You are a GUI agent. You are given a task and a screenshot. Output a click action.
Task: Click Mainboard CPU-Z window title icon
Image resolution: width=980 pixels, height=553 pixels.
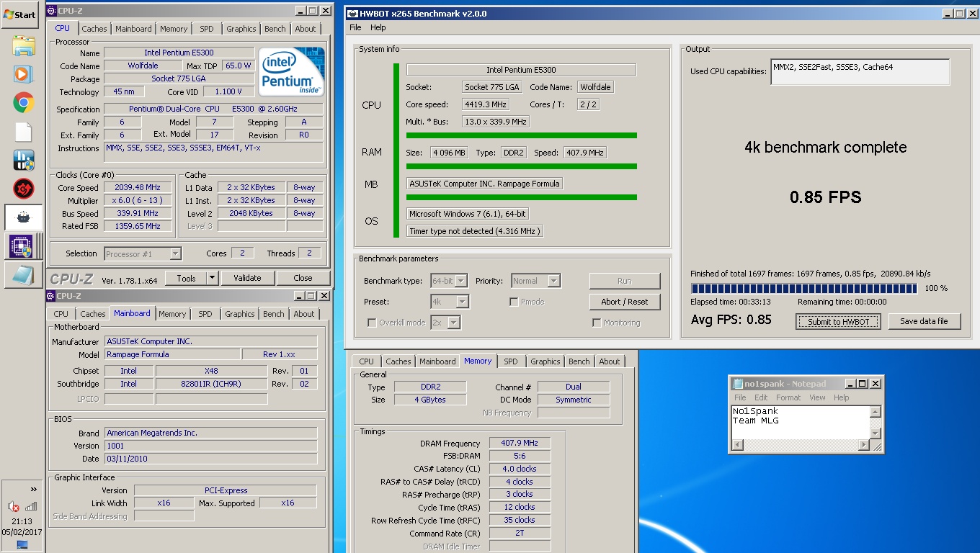(51, 296)
